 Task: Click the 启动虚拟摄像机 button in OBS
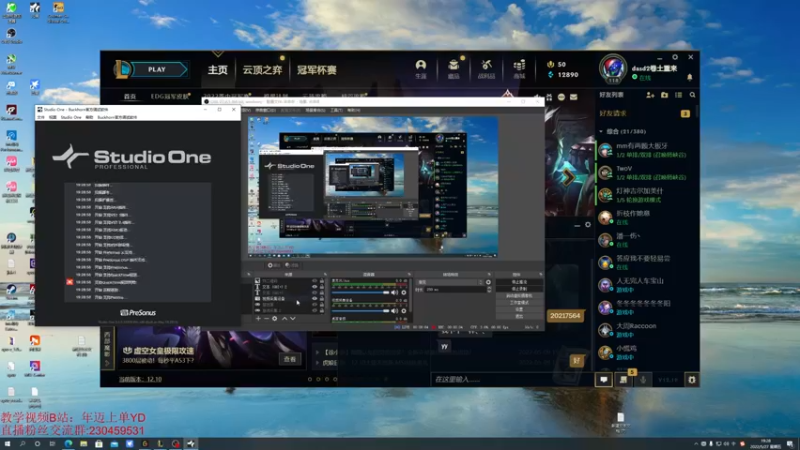519,295
